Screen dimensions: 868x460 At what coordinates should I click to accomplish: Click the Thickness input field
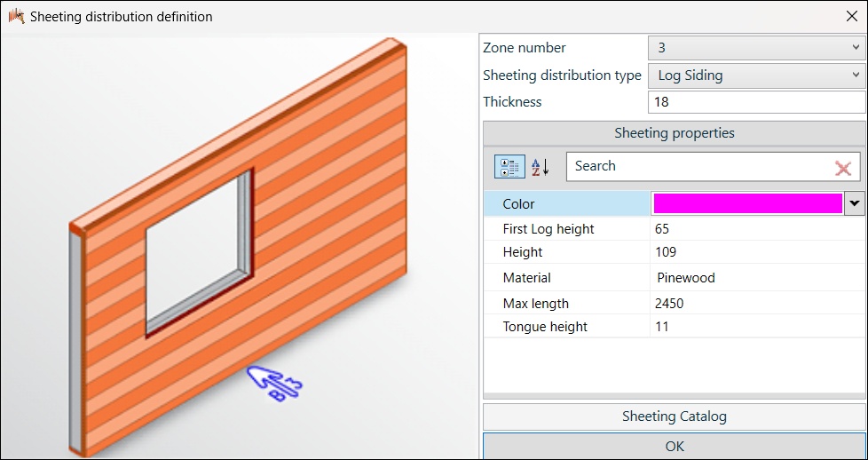point(756,102)
